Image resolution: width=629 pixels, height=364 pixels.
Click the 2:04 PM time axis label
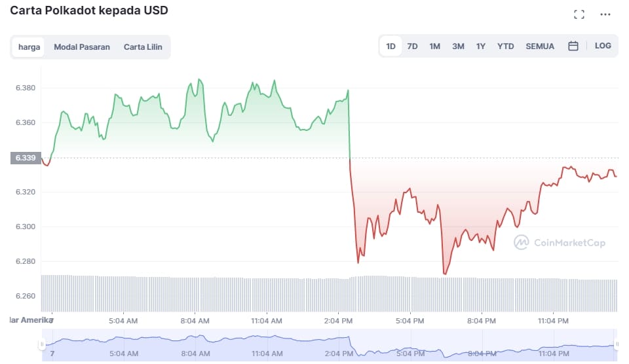point(338,321)
